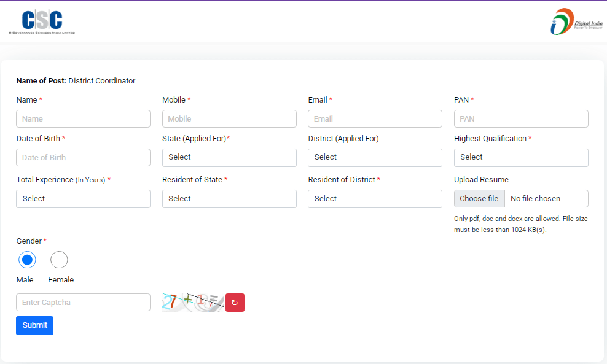
Task: Click the CSC logo in the header
Action: (x=42, y=22)
